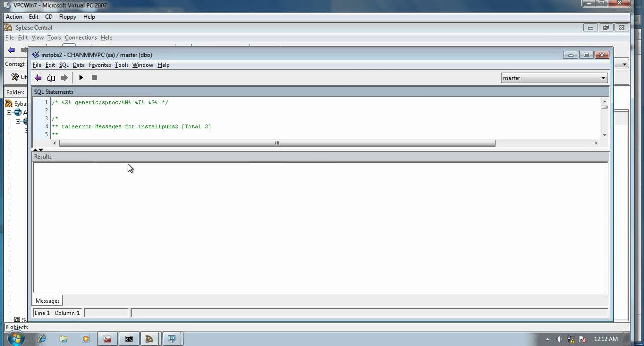Open Windows Explorer folder on taskbar
644x346 pixels.
(64, 339)
